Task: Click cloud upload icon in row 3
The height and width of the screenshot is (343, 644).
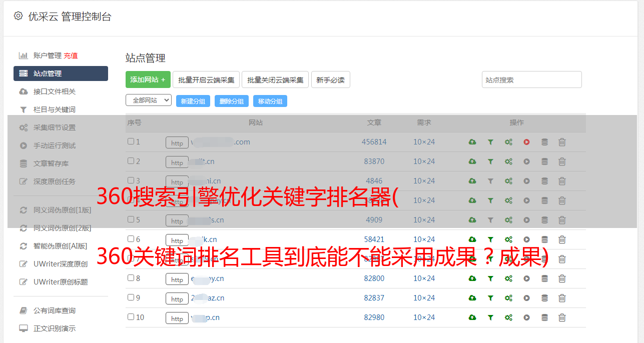Action: [x=472, y=181]
